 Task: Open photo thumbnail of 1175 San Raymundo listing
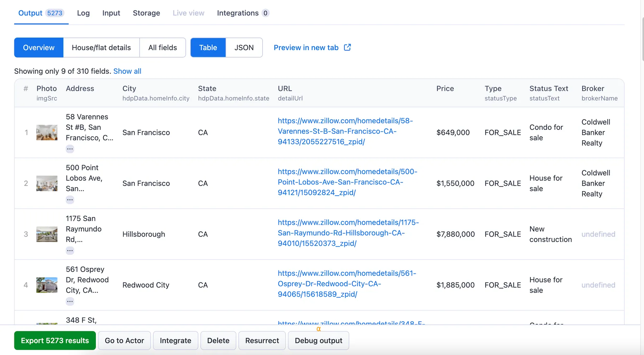click(47, 234)
